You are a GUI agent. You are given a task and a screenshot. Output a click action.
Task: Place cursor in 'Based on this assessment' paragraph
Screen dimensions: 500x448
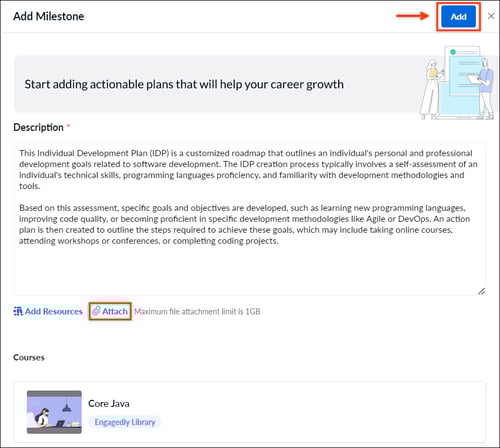[245, 224]
